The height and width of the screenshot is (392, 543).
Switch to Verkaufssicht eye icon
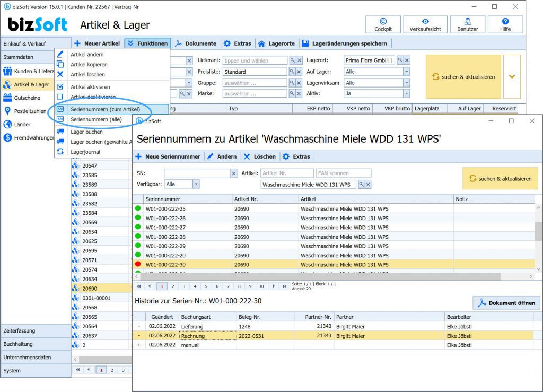pos(425,24)
